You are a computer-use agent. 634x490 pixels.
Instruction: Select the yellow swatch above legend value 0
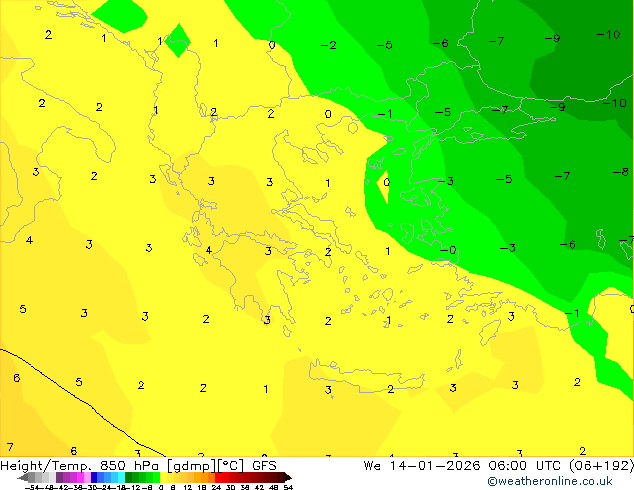pyautogui.click(x=163, y=477)
